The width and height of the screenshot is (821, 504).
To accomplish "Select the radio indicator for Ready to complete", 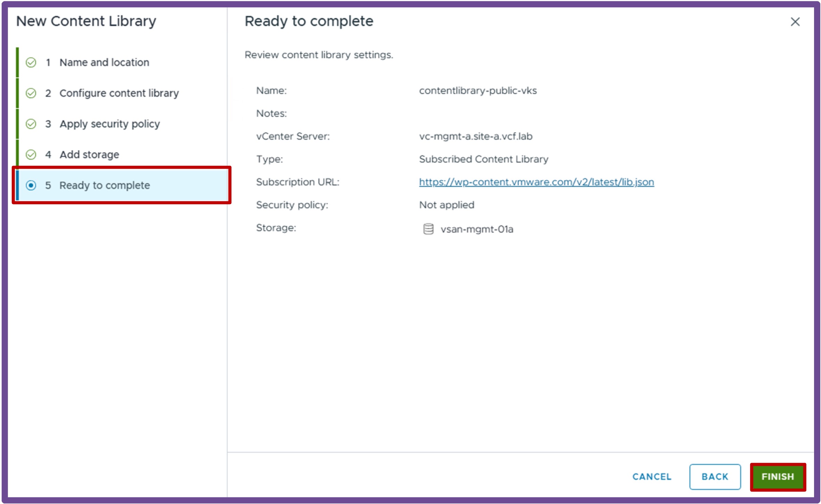I will [31, 185].
